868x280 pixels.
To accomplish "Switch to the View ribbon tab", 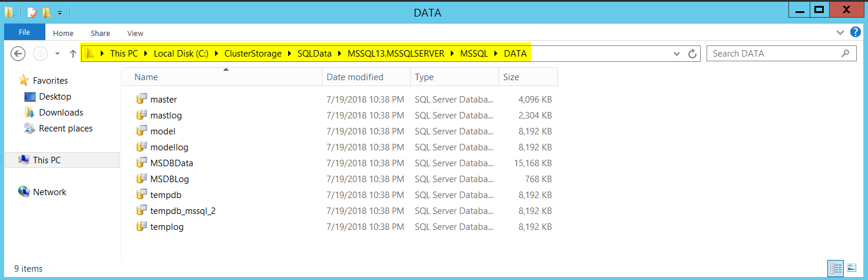I will click(x=135, y=34).
